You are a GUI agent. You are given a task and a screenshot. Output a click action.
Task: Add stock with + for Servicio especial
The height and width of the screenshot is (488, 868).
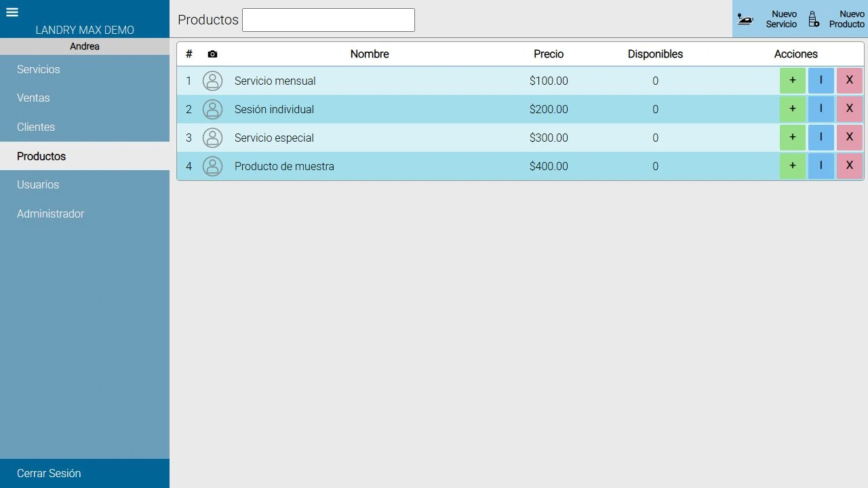(x=792, y=138)
